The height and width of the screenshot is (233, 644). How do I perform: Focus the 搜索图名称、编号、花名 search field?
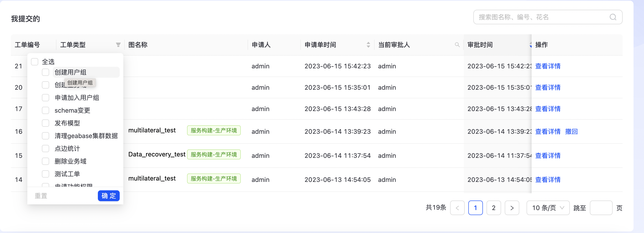(548, 17)
